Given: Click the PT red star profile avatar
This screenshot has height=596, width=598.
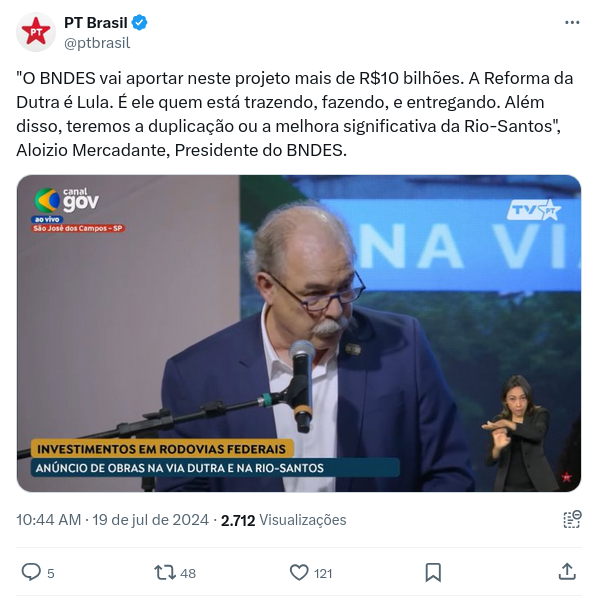Looking at the screenshot, I should pyautogui.click(x=36, y=32).
